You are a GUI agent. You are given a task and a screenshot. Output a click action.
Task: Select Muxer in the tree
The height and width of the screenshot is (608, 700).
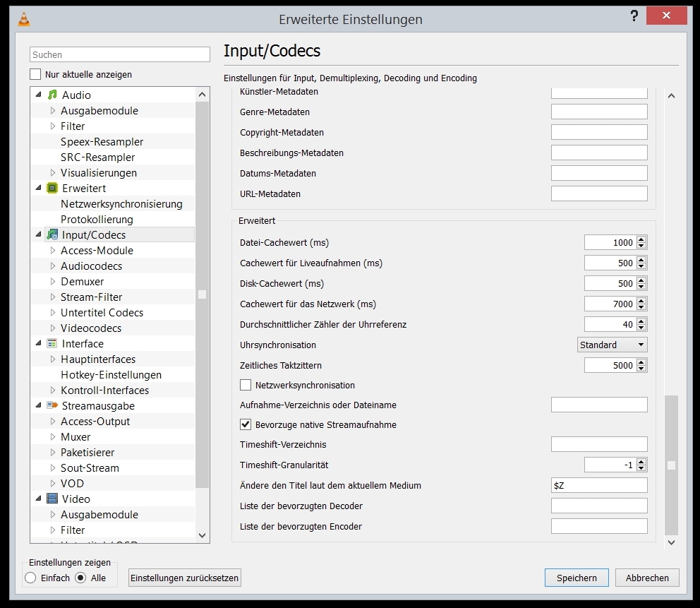(76, 437)
